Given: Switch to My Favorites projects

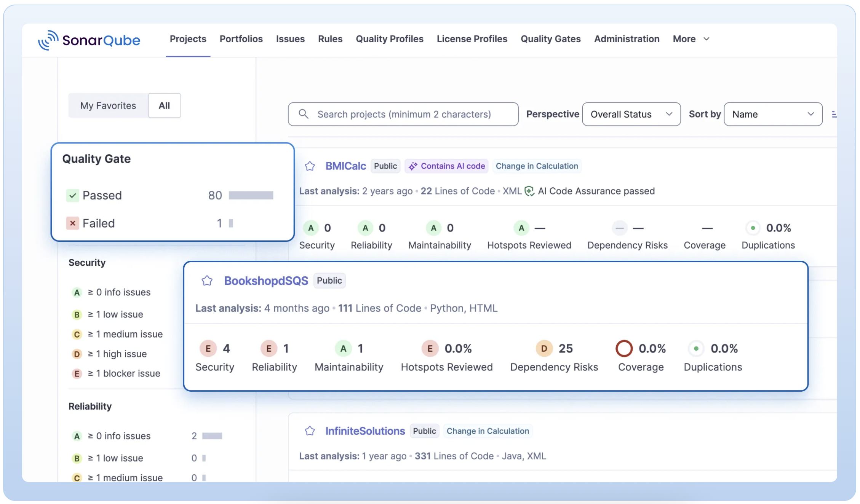Looking at the screenshot, I should pos(108,105).
